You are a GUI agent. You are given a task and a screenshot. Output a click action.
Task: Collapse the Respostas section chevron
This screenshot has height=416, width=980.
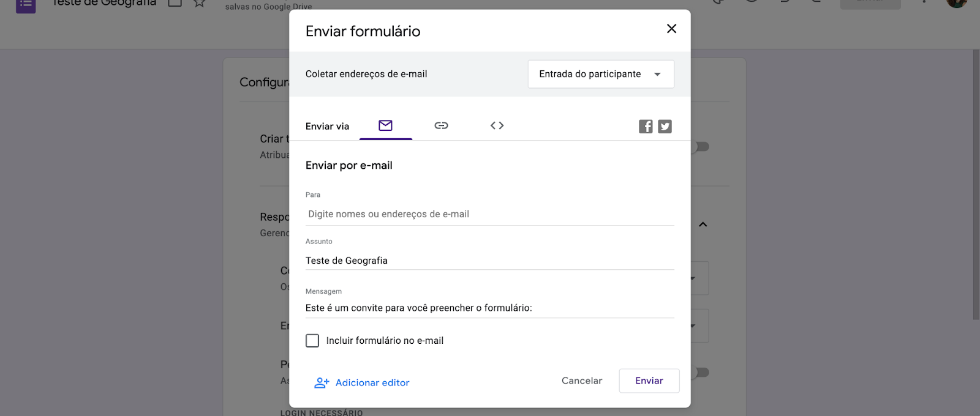coord(703,225)
